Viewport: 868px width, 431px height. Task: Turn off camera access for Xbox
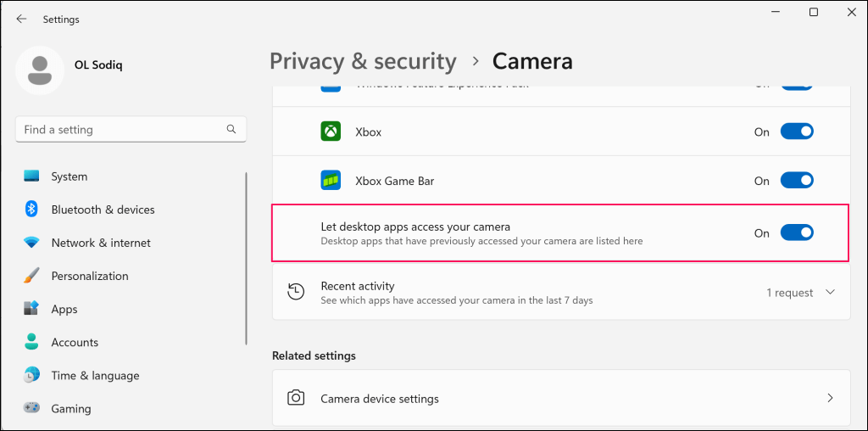[x=796, y=132]
